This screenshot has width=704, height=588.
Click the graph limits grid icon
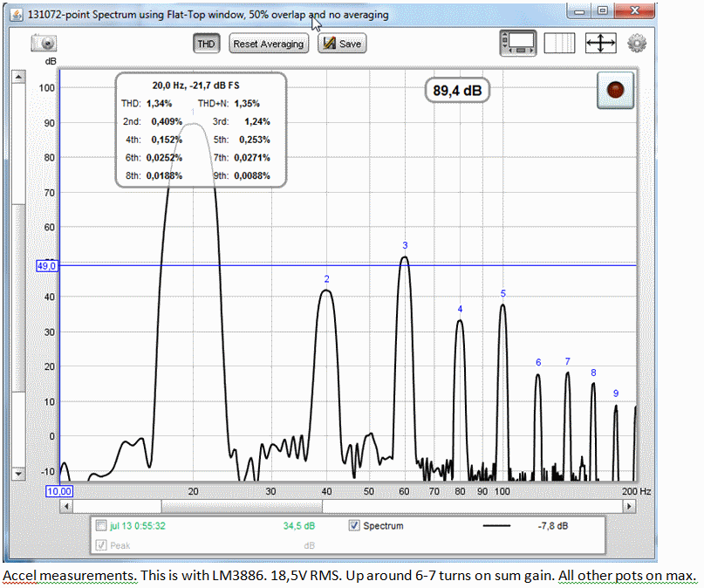[559, 44]
